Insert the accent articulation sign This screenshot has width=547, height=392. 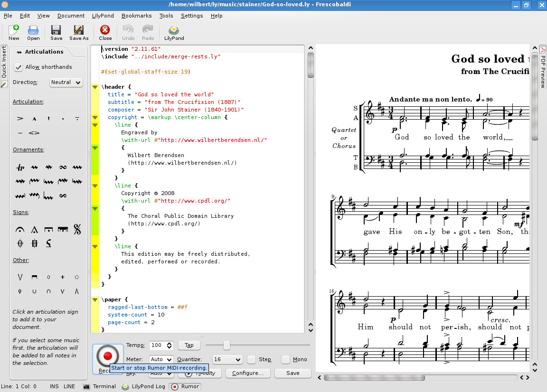click(x=20, y=119)
